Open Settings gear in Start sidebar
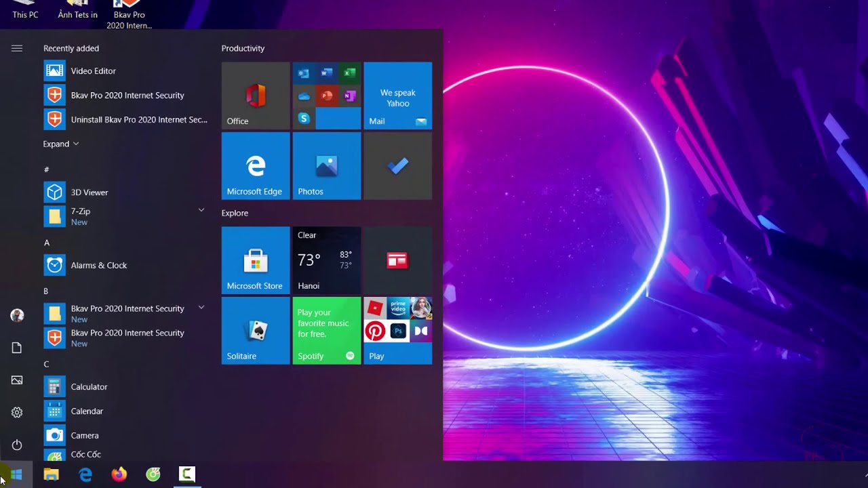868x488 pixels. [x=17, y=413]
